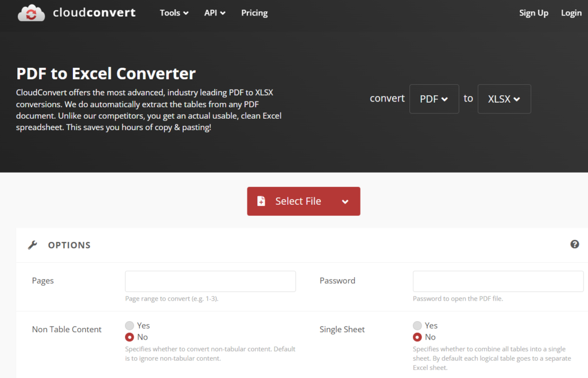Select No for Non Table Content
The height and width of the screenshot is (378, 588).
[x=129, y=337]
